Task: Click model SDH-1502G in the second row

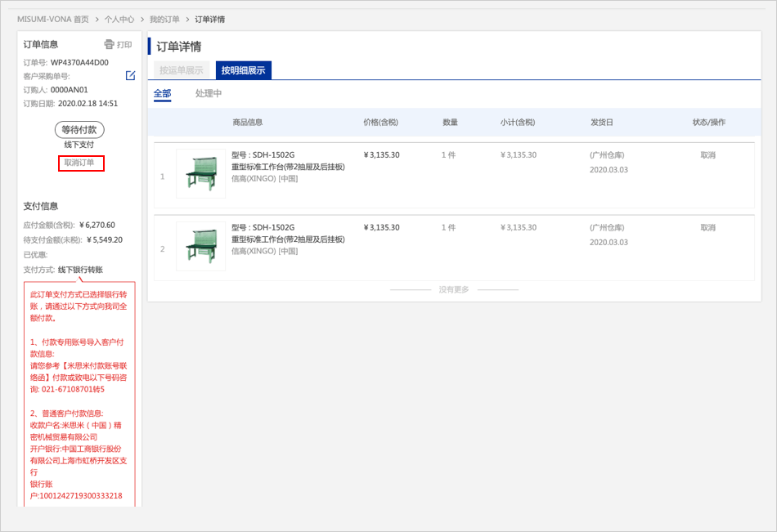Action: click(x=263, y=227)
